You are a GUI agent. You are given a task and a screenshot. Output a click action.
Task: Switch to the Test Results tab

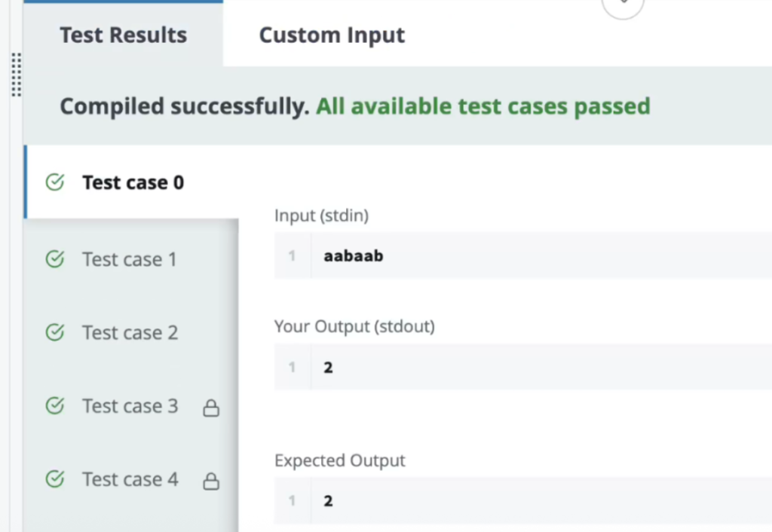coord(124,35)
